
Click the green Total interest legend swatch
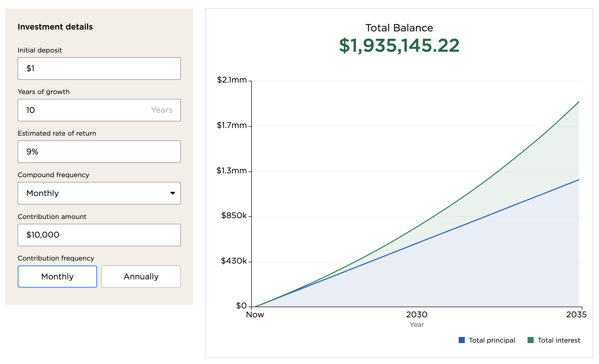[531, 340]
